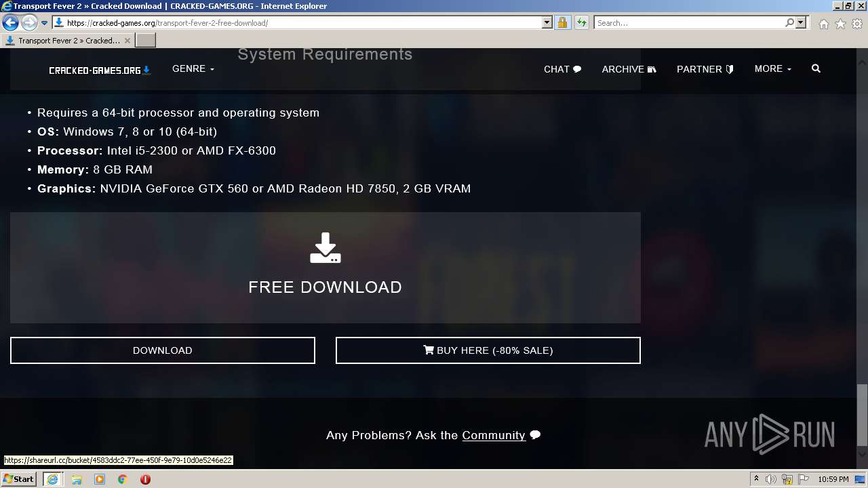Click the 10:59 PM taskbar clock
The width and height of the screenshot is (868, 488).
click(833, 479)
